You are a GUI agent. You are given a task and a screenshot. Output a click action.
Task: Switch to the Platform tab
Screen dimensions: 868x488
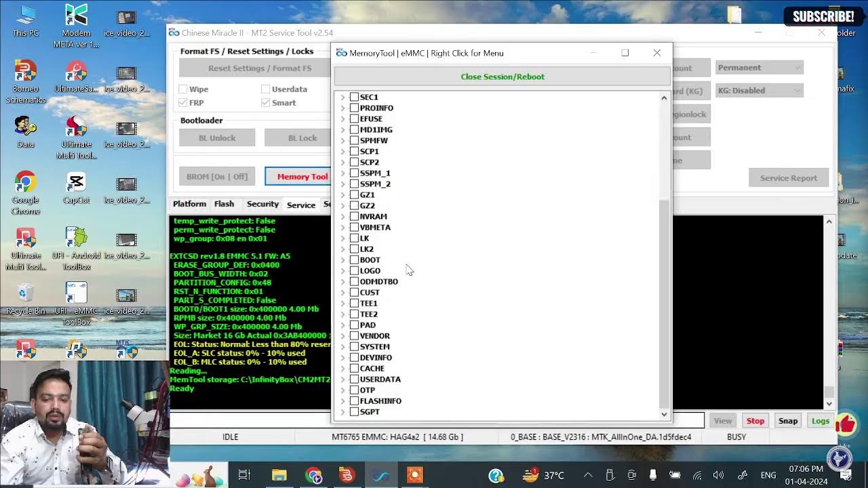click(x=189, y=204)
